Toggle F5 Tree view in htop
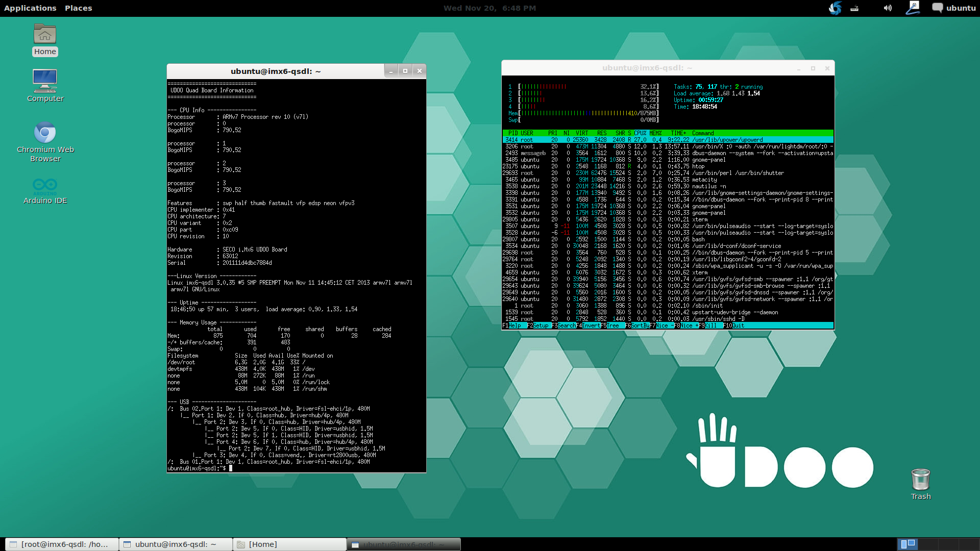The height and width of the screenshot is (551, 980). coord(612,325)
